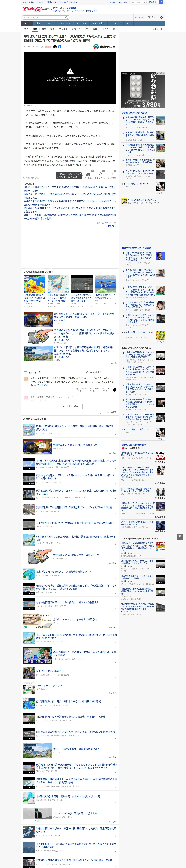Open the みんなの意見 navigation tab
This screenshot has height=868, width=186.
pyautogui.click(x=99, y=24)
